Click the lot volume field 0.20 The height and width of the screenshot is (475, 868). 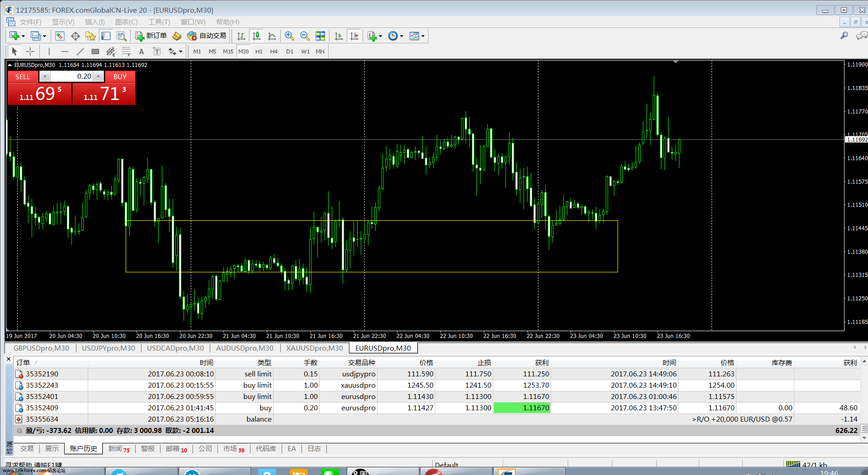[71, 76]
